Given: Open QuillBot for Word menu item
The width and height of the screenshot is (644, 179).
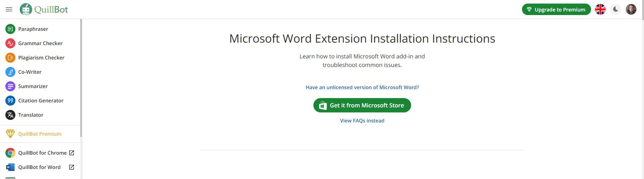Looking at the screenshot, I should [x=39, y=167].
